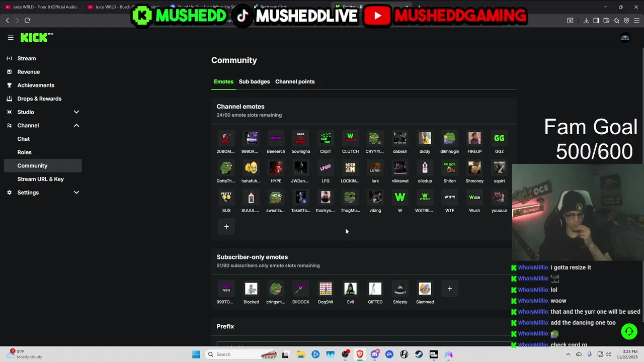The image size is (644, 362).
Task: Go back in browser history
Action: pos(7,20)
